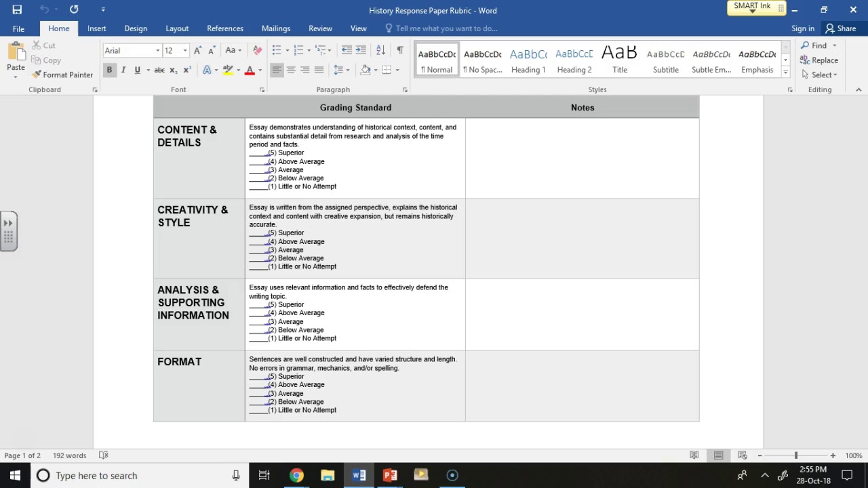Expand the Styles gallery More arrow
Screen dimensions: 868x488
click(x=786, y=72)
